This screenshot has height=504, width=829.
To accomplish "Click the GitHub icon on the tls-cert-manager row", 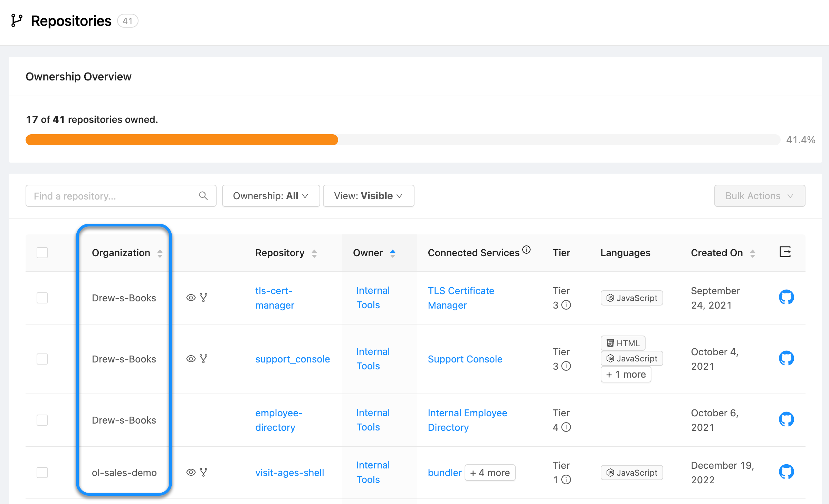I will click(x=787, y=297).
